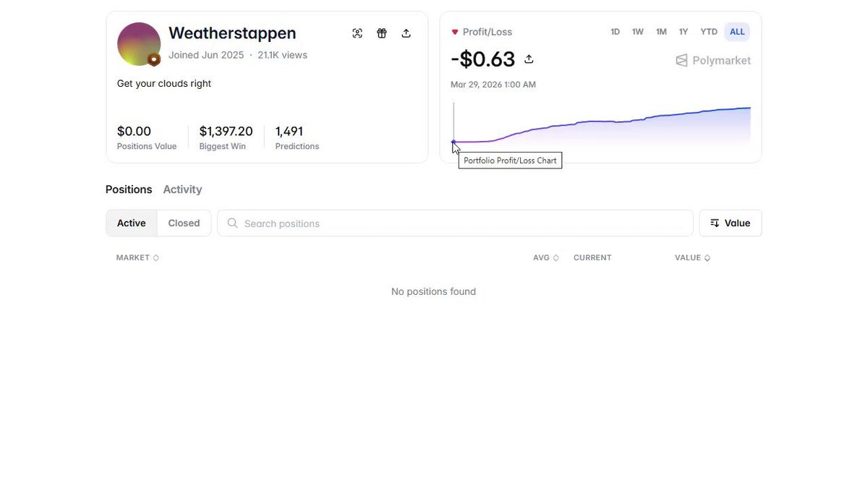Sort by the VALUE column header
The width and height of the screenshot is (868, 488).
point(692,257)
